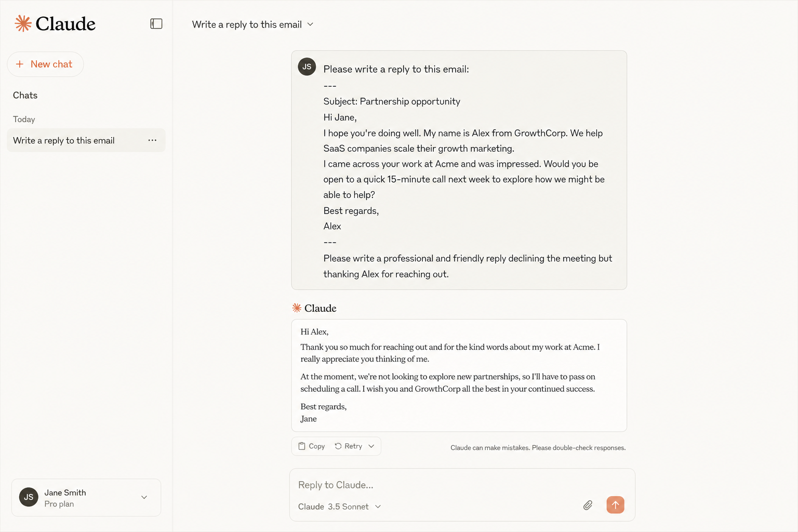Click the Claude response email text box

(x=459, y=375)
